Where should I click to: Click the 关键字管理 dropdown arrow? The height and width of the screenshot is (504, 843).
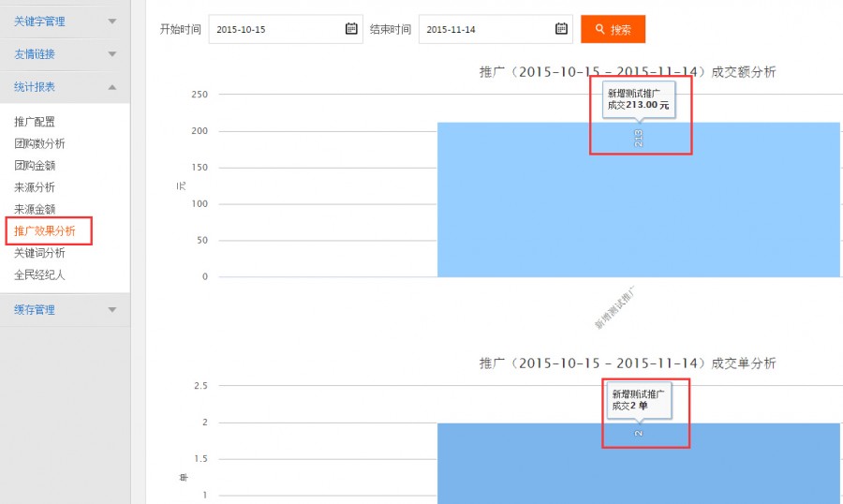coord(112,22)
